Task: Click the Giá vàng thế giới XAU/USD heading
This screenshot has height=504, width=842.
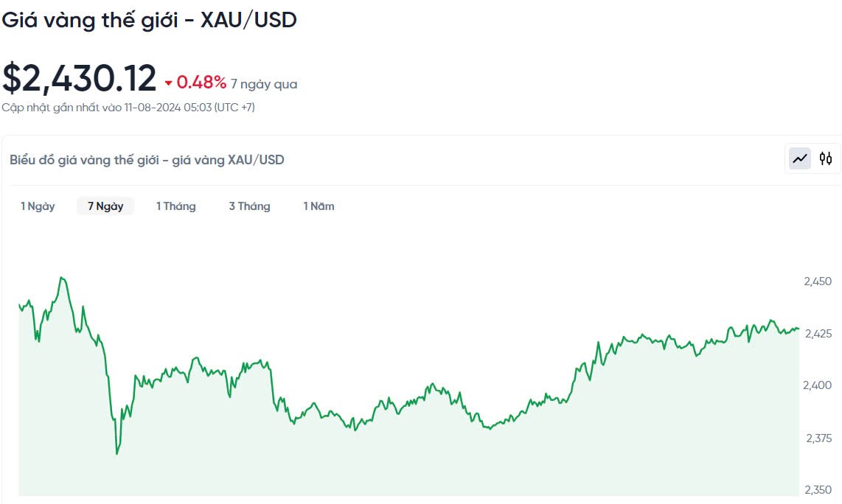Action: coord(149,21)
